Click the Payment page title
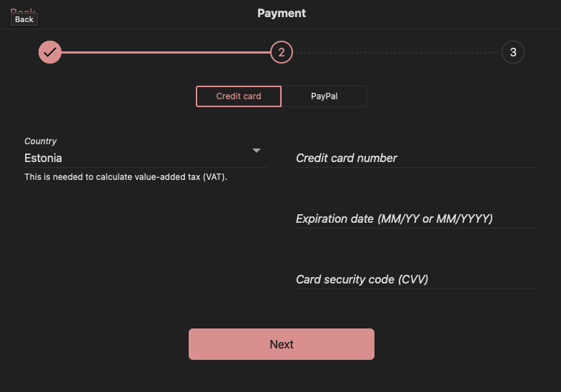Image resolution: width=561 pixels, height=392 pixels. pyautogui.click(x=282, y=14)
